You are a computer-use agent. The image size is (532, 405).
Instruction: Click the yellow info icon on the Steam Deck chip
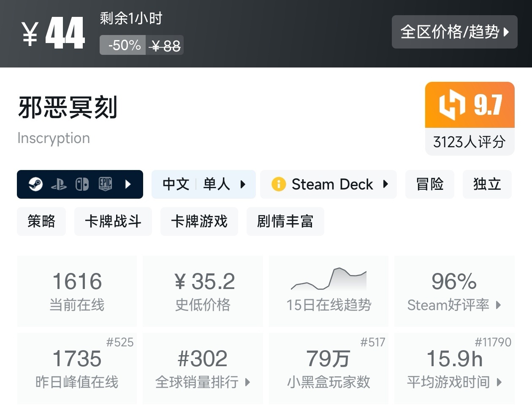(x=279, y=184)
